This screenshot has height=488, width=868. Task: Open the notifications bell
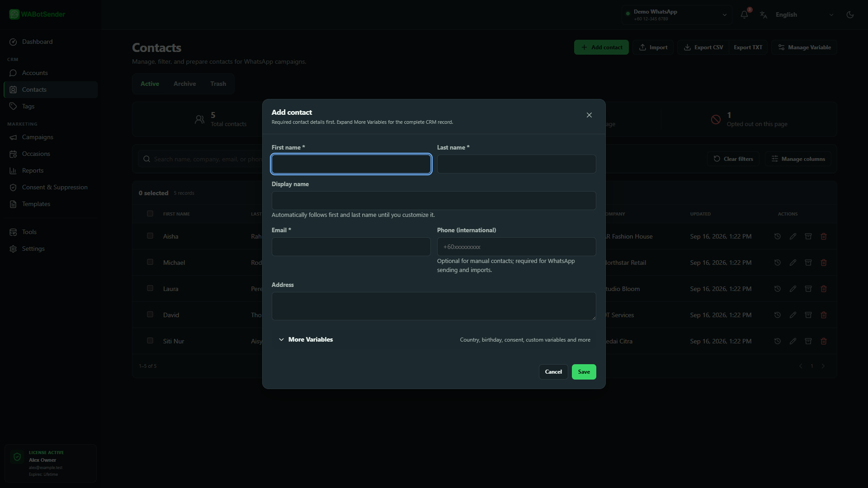[744, 14]
